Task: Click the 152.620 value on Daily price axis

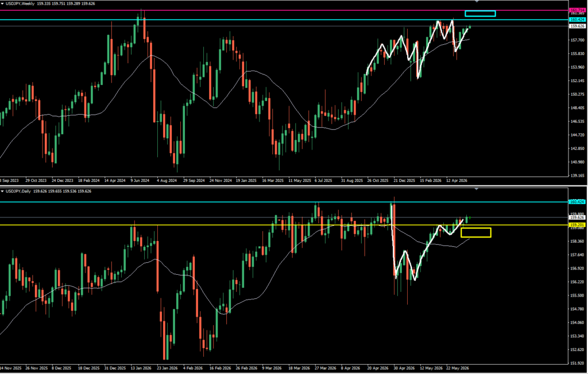Action: 578,349
